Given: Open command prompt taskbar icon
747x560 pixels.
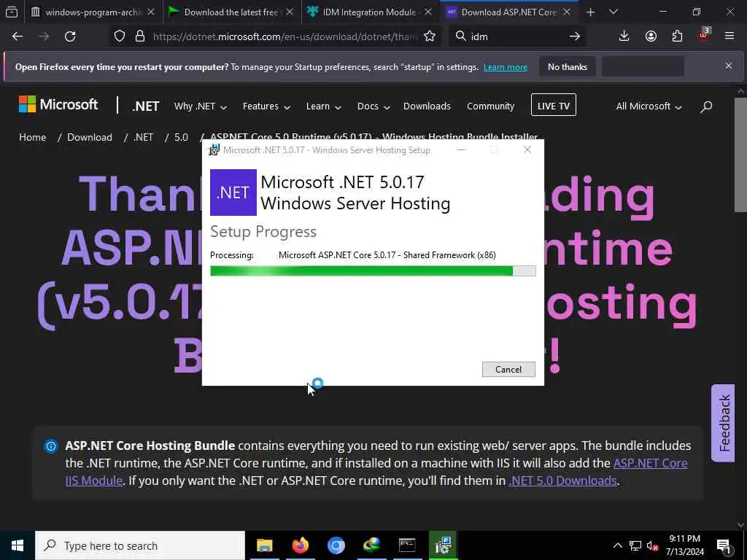Looking at the screenshot, I should pyautogui.click(x=407, y=545).
